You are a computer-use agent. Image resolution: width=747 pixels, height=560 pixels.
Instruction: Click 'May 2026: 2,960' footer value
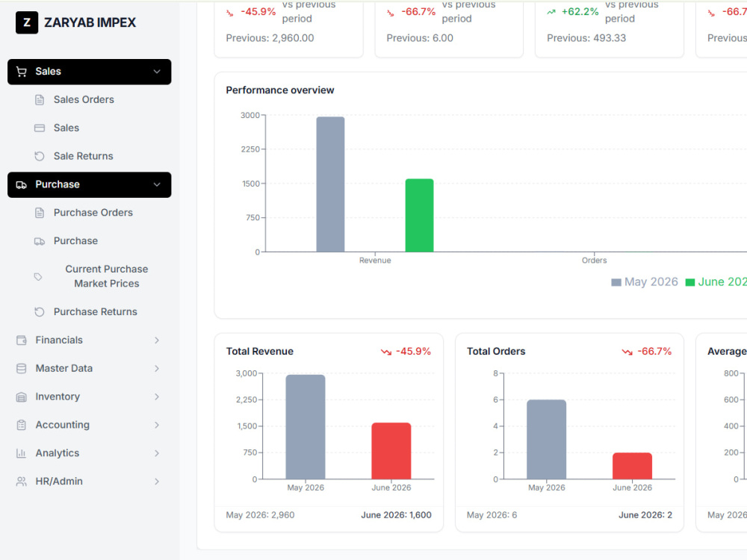click(x=260, y=515)
